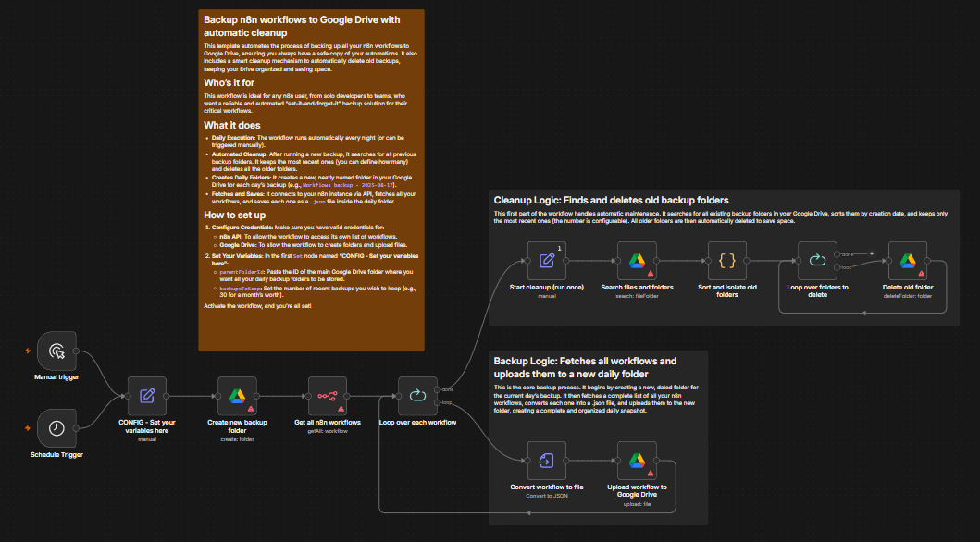
Task: Select the Search files and folders Drive node
Action: coord(637,261)
